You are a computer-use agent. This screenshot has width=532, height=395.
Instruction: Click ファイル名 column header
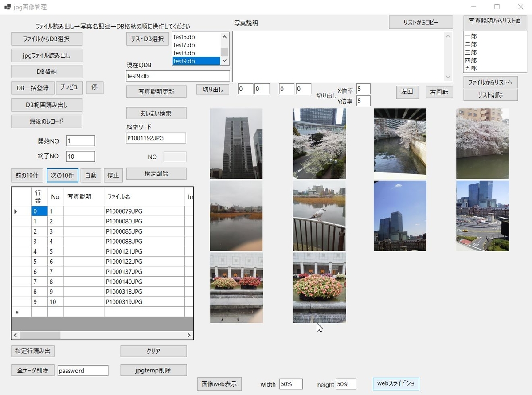click(x=144, y=196)
